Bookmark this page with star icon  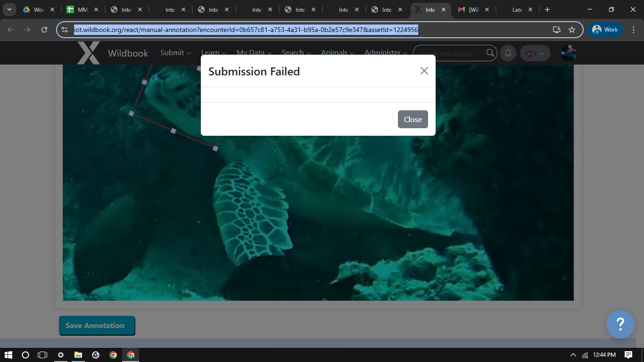click(x=572, y=30)
